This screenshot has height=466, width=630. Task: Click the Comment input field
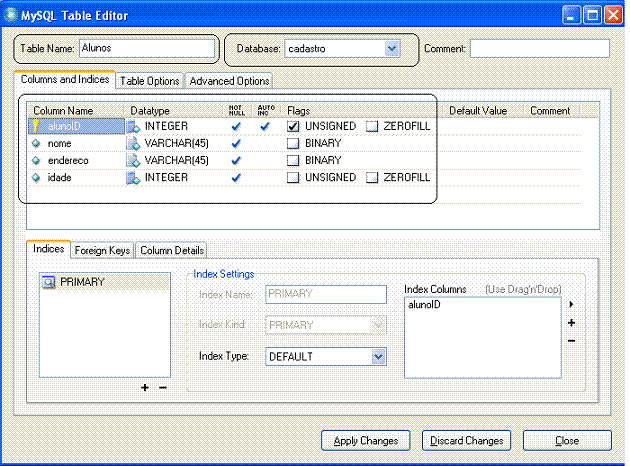[540, 48]
